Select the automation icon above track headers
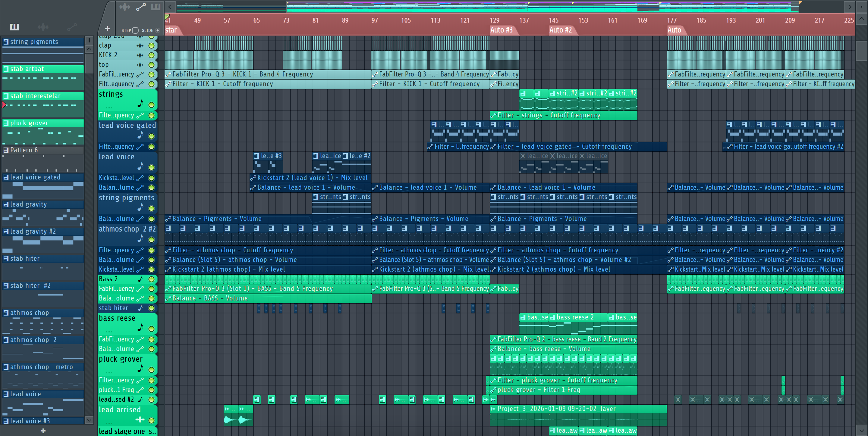Image resolution: width=868 pixels, height=436 pixels. (141, 7)
